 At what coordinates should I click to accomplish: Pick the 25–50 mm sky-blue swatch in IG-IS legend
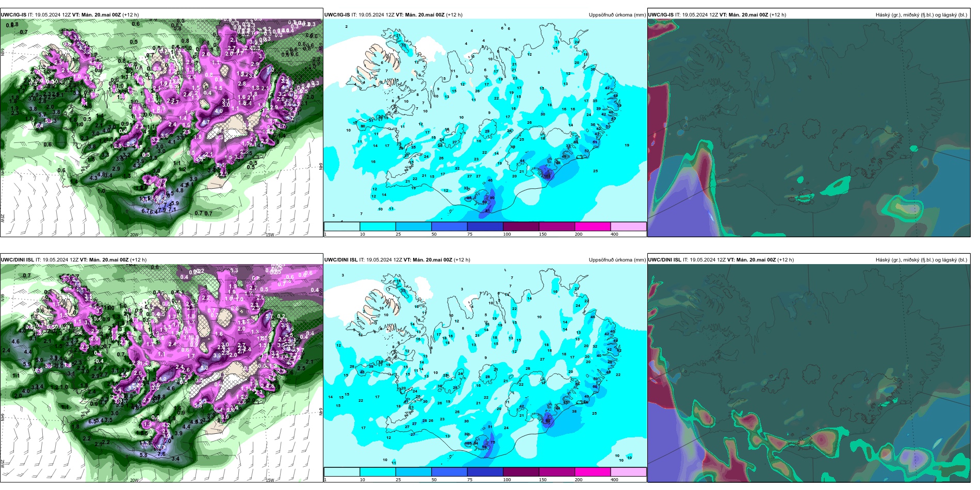coord(414,226)
